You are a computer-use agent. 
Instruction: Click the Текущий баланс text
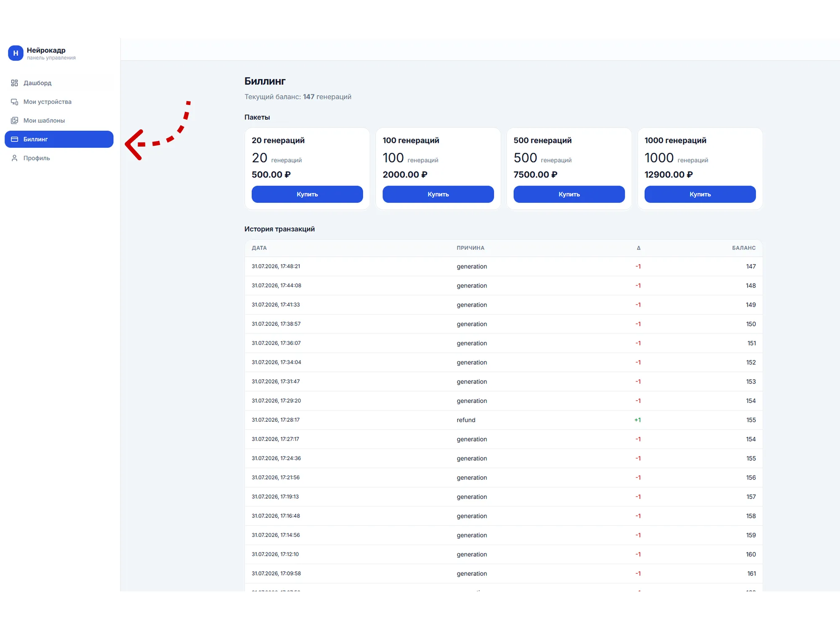(x=298, y=97)
